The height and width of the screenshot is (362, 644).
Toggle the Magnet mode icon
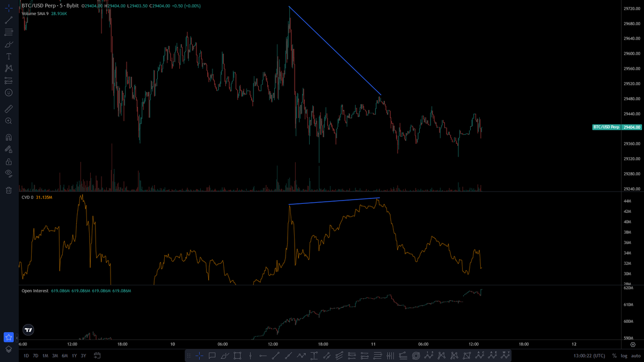(x=9, y=137)
